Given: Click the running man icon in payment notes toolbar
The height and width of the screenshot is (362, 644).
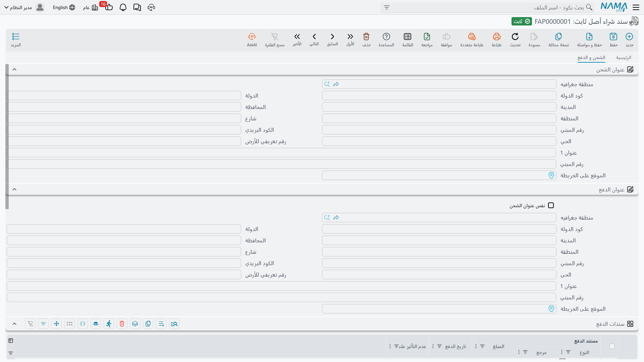Looking at the screenshot, I should click(109, 323).
